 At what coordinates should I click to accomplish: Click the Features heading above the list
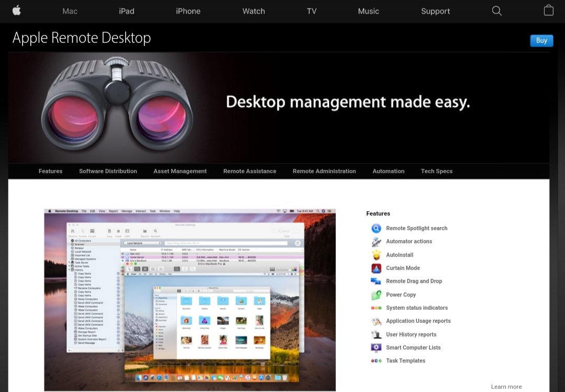click(378, 214)
